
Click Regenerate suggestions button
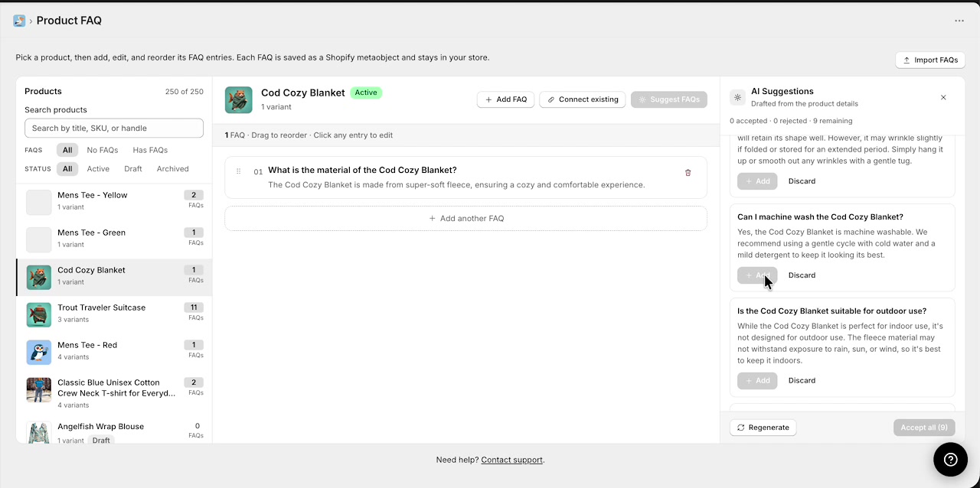[x=763, y=428]
